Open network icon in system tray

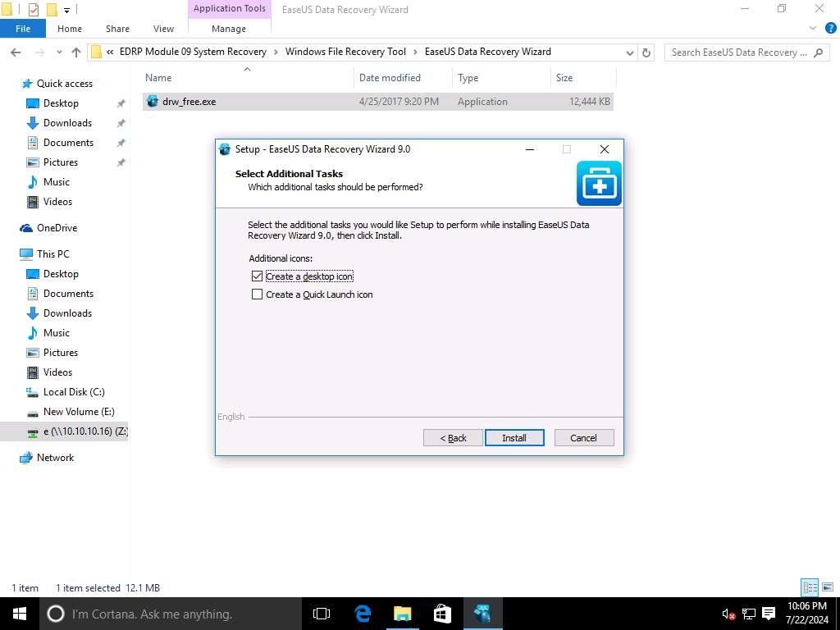[x=749, y=614]
